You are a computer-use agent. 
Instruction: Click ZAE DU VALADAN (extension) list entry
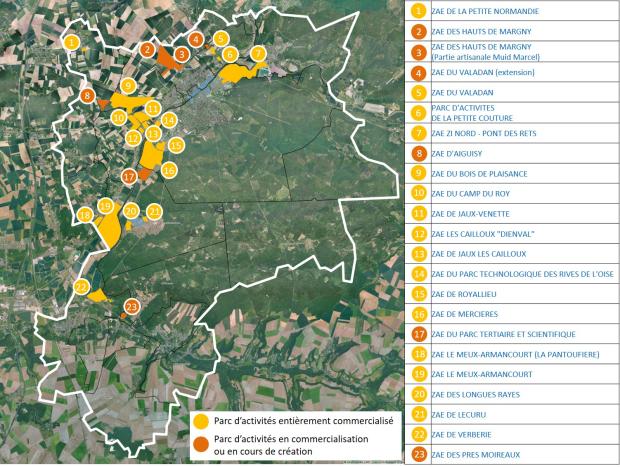click(482, 72)
